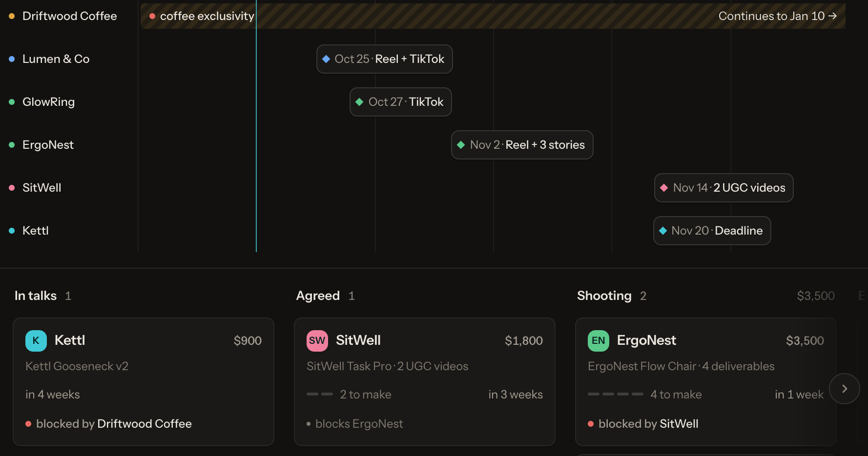The height and width of the screenshot is (456, 868).
Task: Click the Shooting column header
Action: (604, 296)
